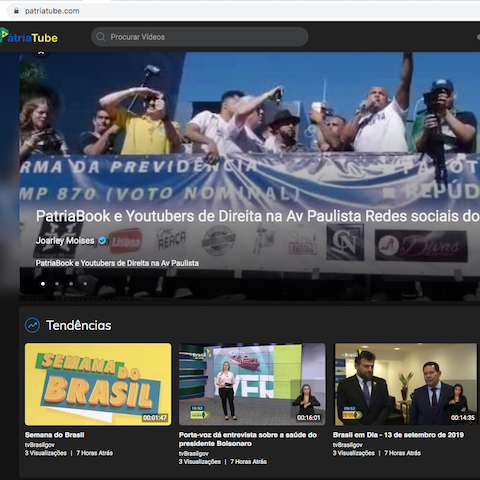Click the Procurar Vídeos search field
This screenshot has width=480, height=480.
point(199,37)
